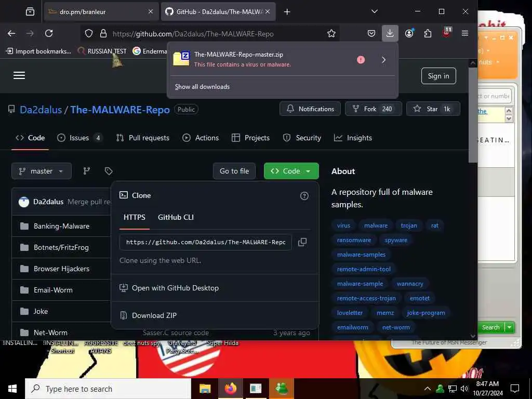Click the page vertical scrollbar thumb
This screenshot has height=399, width=532.
[473, 115]
